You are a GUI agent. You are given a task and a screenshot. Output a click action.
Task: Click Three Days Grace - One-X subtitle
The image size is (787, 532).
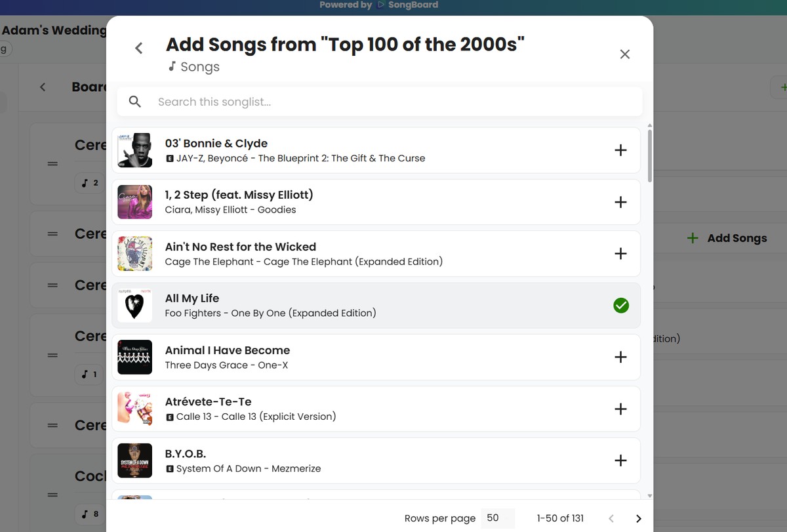pos(227,365)
